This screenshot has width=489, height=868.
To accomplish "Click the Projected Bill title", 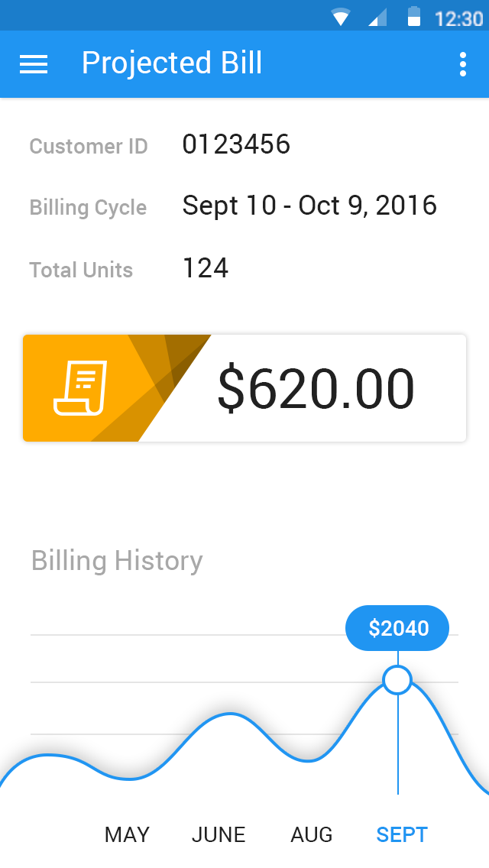I will 172,63.
